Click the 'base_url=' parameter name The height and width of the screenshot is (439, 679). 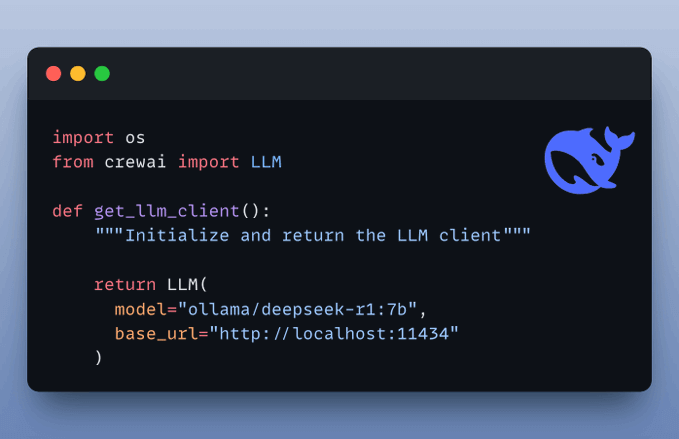(x=162, y=334)
